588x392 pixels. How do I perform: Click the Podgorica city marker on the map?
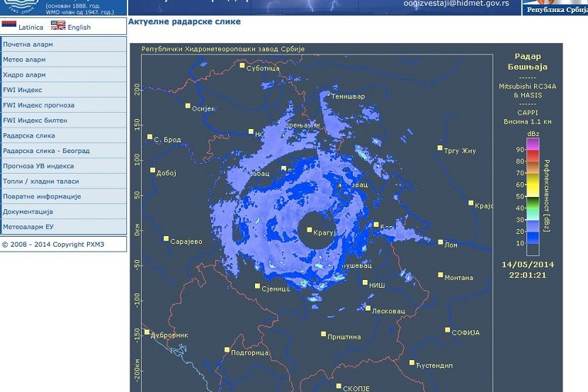[227, 350]
